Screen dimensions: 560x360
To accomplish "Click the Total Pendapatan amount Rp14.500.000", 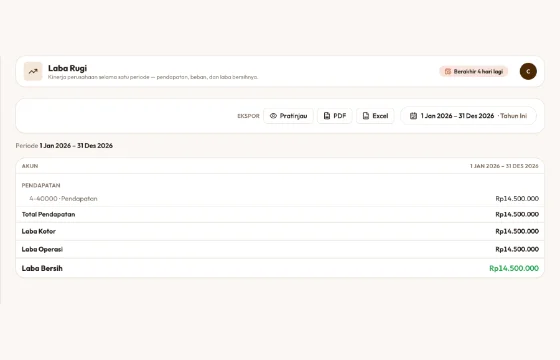I will click(517, 214).
